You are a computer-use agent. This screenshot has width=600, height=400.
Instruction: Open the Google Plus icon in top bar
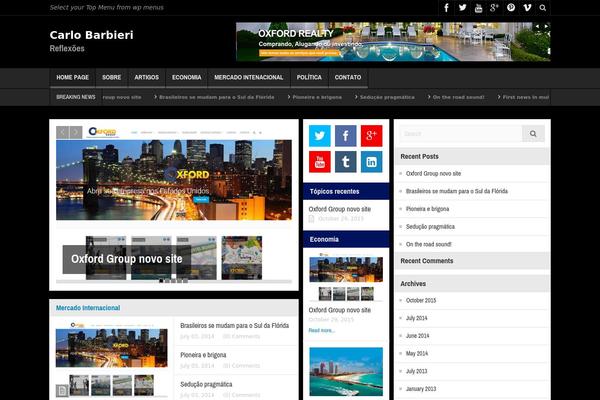coord(494,8)
